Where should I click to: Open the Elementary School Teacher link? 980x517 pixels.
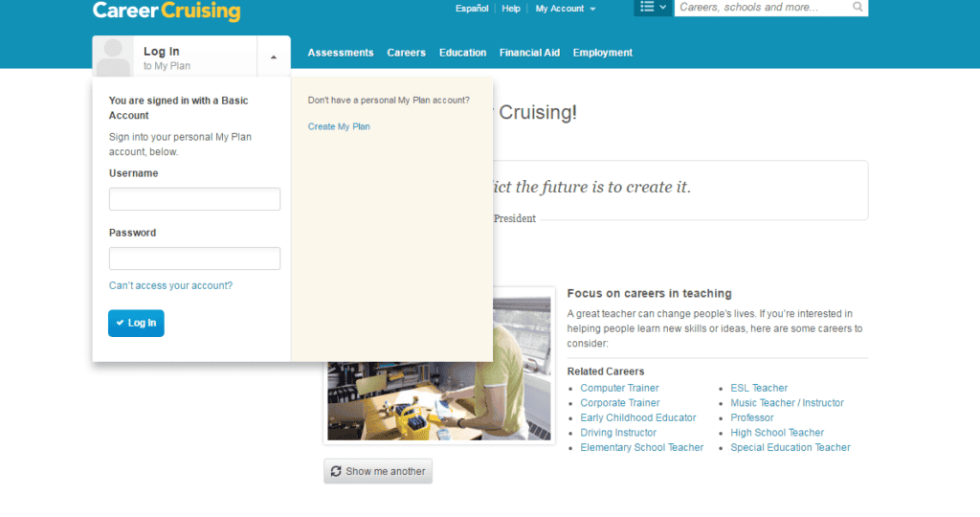tap(642, 448)
